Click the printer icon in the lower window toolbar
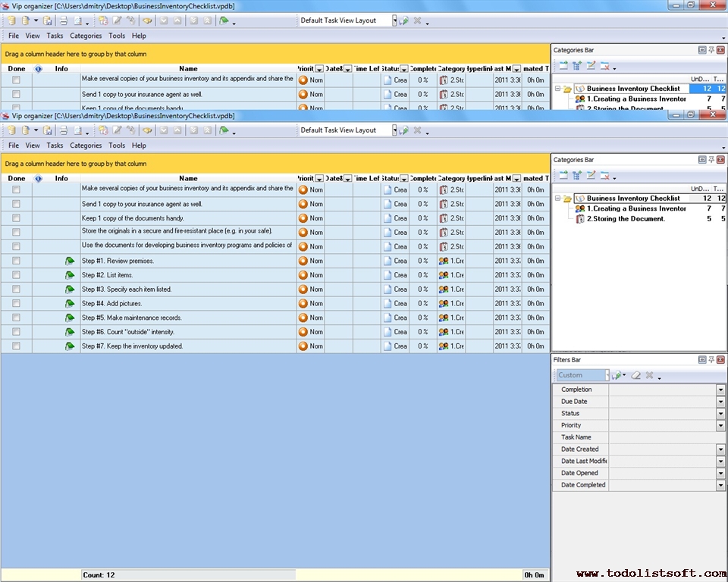The height and width of the screenshot is (582, 728). click(64, 130)
